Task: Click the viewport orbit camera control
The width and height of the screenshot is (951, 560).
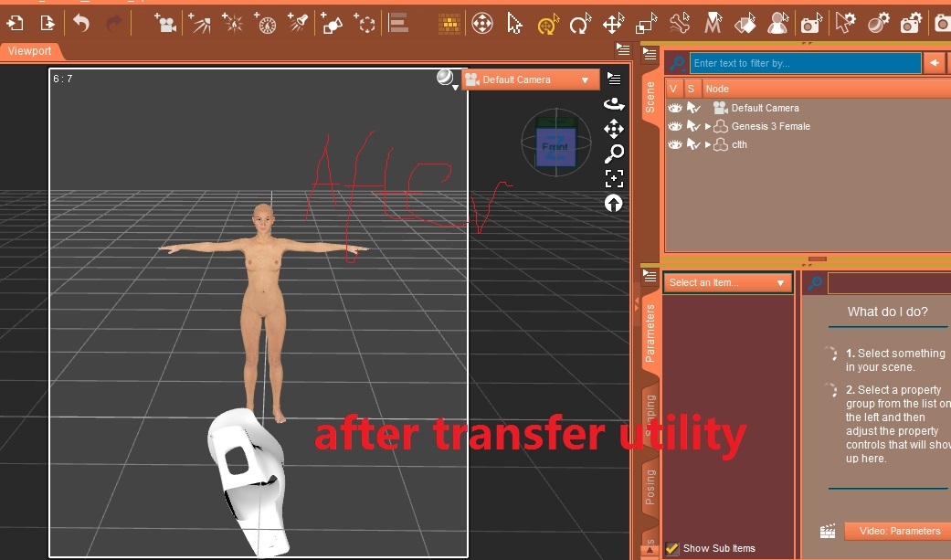Action: pyautogui.click(x=614, y=104)
